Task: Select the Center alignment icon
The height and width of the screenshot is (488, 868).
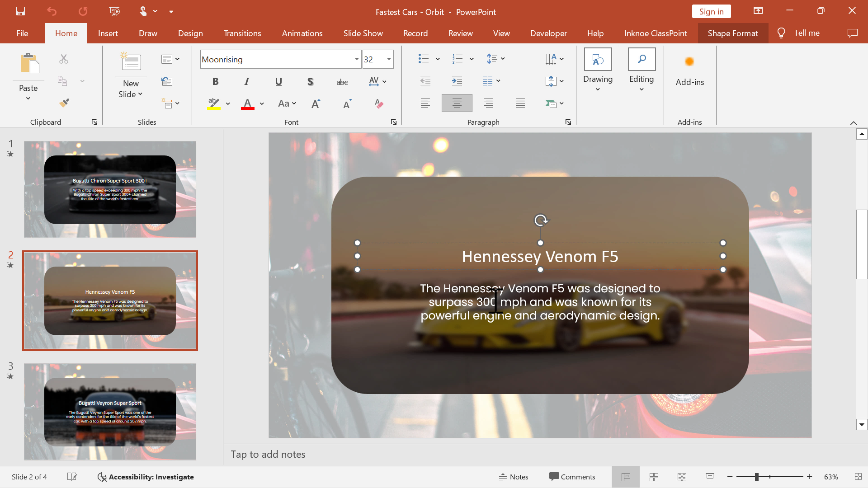Action: coord(457,103)
